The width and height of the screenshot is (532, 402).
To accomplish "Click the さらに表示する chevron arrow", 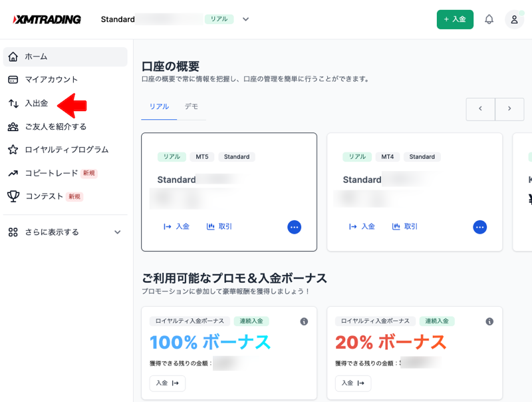I will pyautogui.click(x=118, y=232).
